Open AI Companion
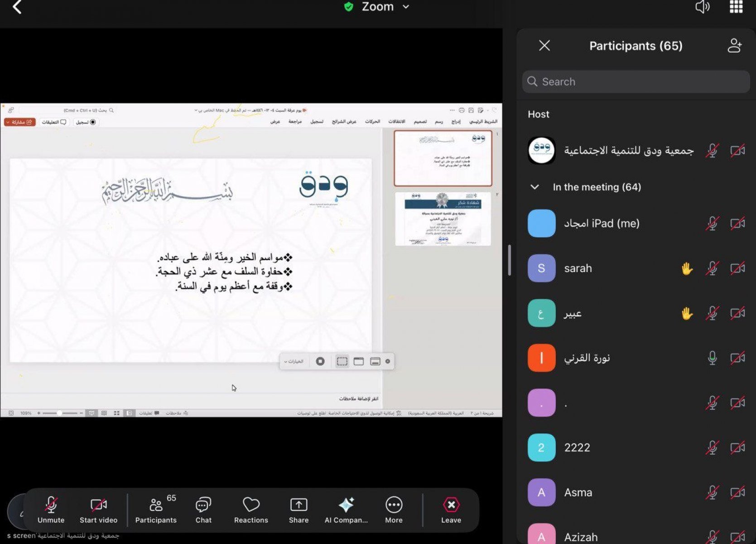 (x=346, y=510)
